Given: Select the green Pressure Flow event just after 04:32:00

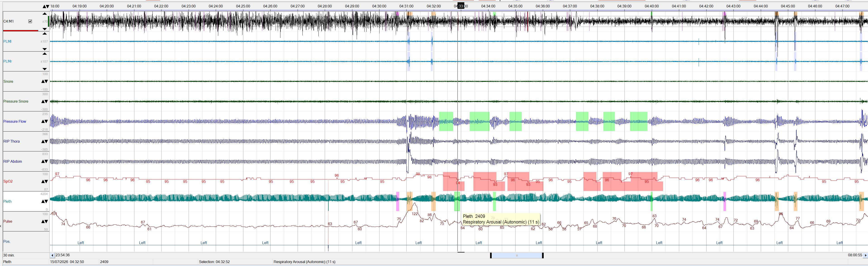Looking at the screenshot, I should coord(446,122).
